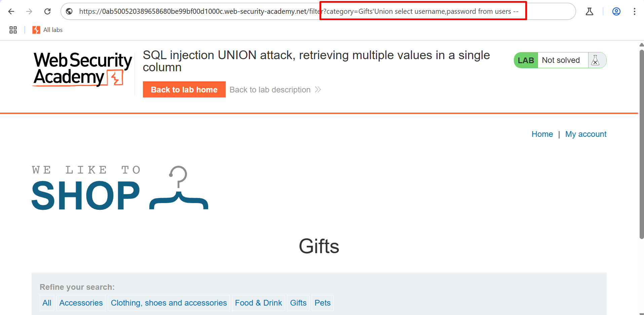Go to Home page link
This screenshot has width=644, height=315.
click(x=542, y=134)
